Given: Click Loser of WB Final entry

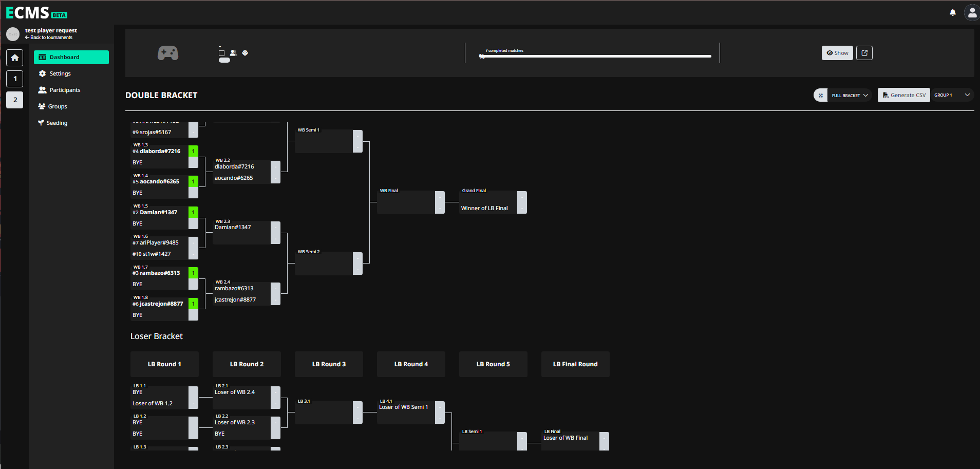Looking at the screenshot, I should tap(566, 438).
